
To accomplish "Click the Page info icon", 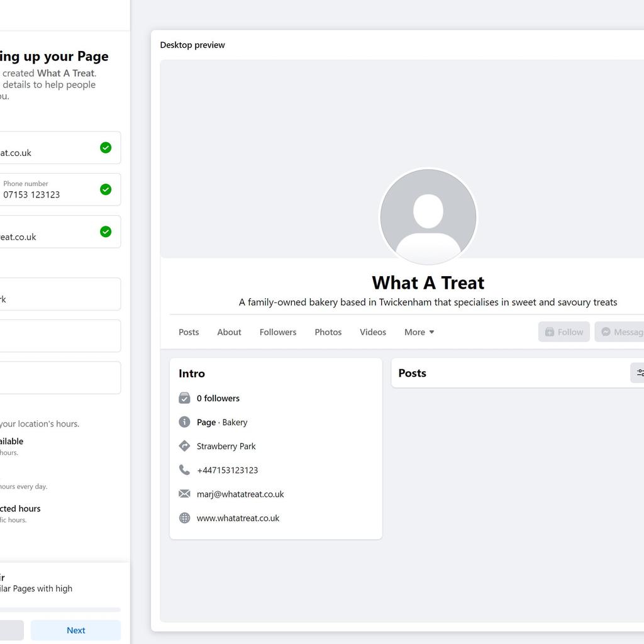I will click(184, 422).
